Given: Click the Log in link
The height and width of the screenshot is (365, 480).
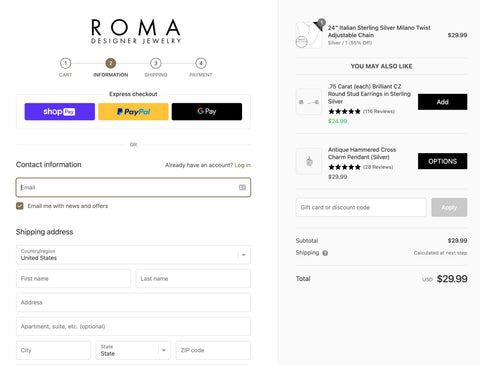Looking at the screenshot, I should click(243, 165).
